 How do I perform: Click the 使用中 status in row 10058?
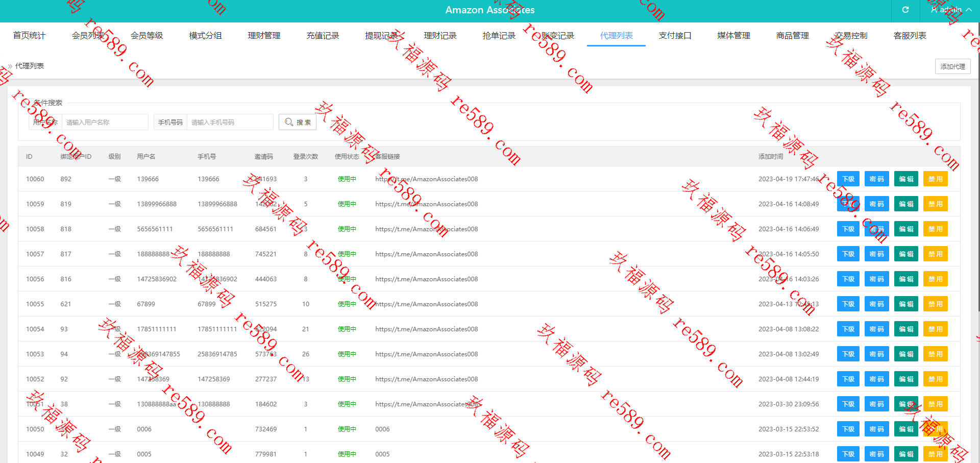[347, 229]
